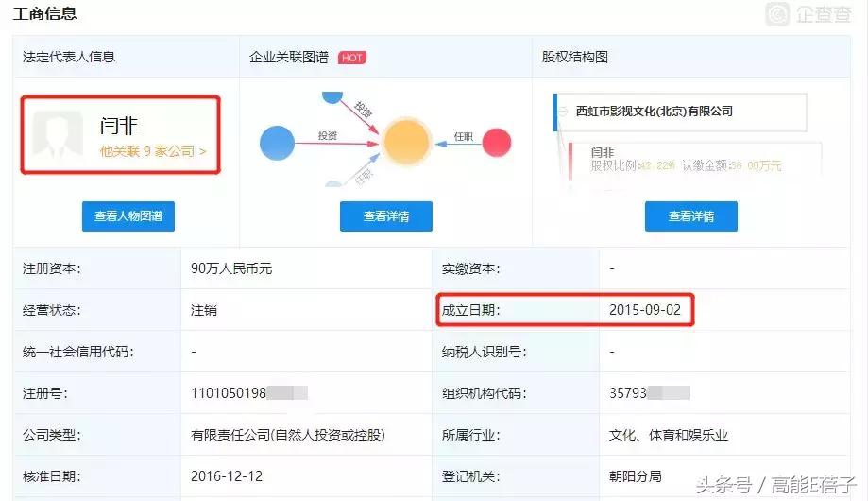This screenshot has height=501, width=868.
Task: Click the 注销 business status value
Action: [204, 310]
